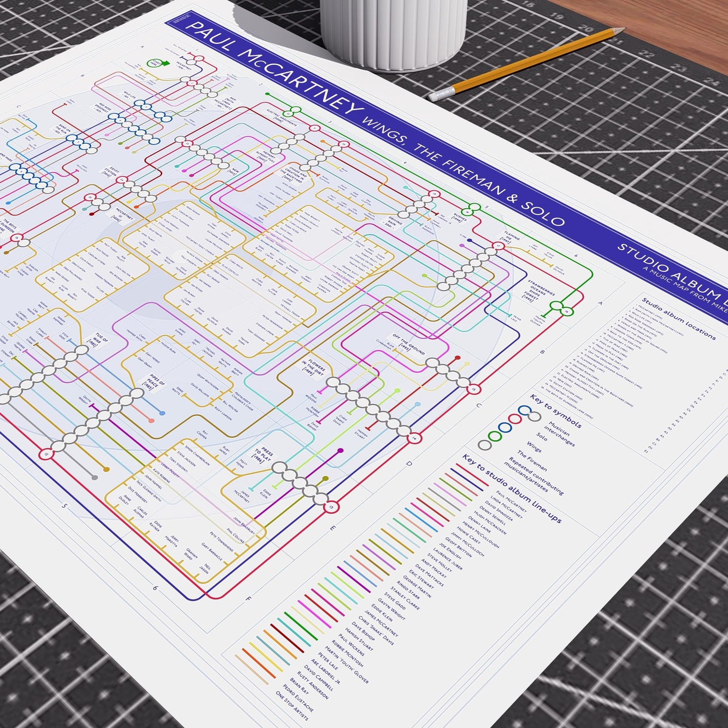Click "Steve Gadd" in the line-ups key

tap(395, 600)
